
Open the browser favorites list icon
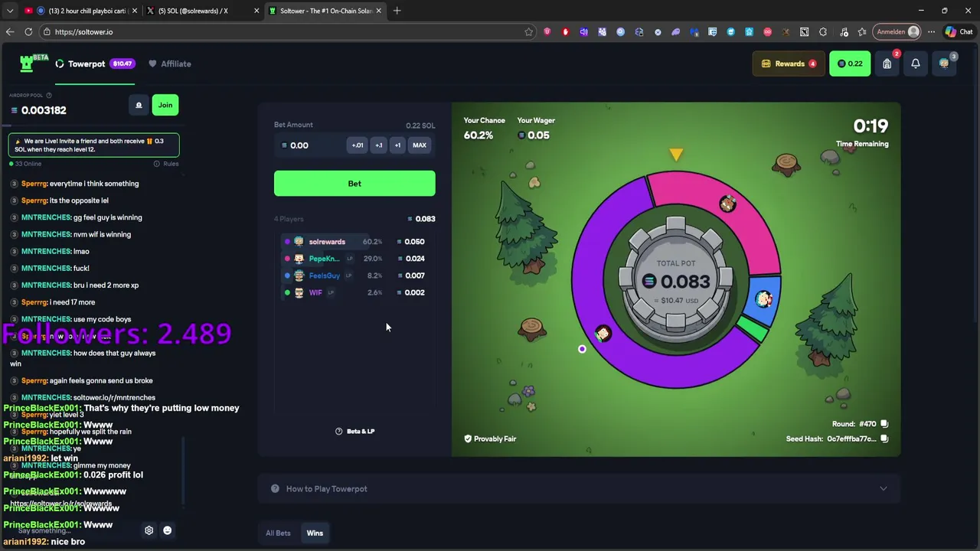(862, 32)
